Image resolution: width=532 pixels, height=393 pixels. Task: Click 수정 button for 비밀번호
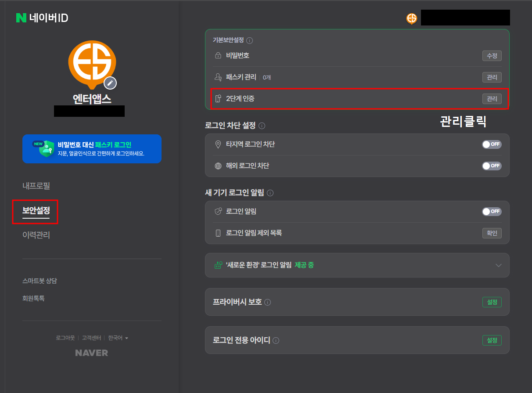point(492,56)
